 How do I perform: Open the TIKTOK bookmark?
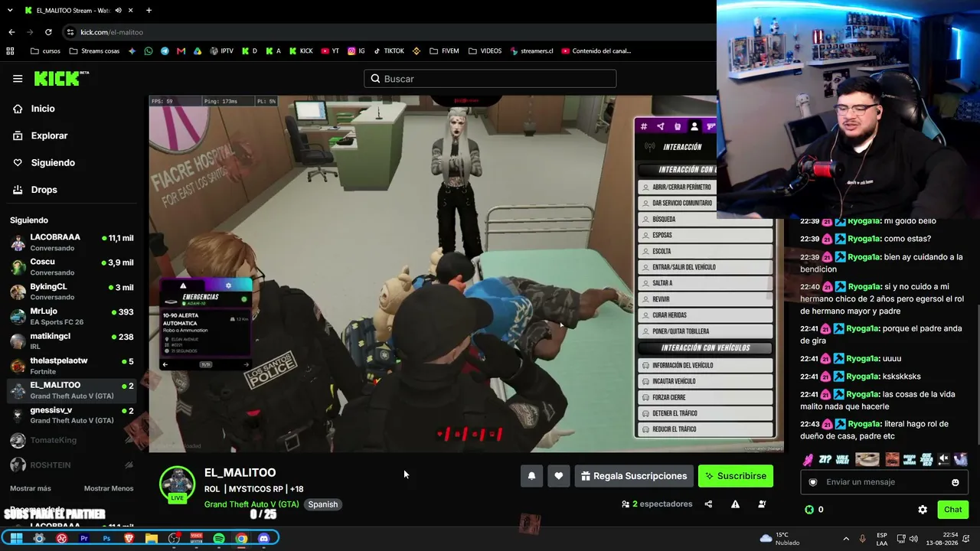[x=388, y=51]
